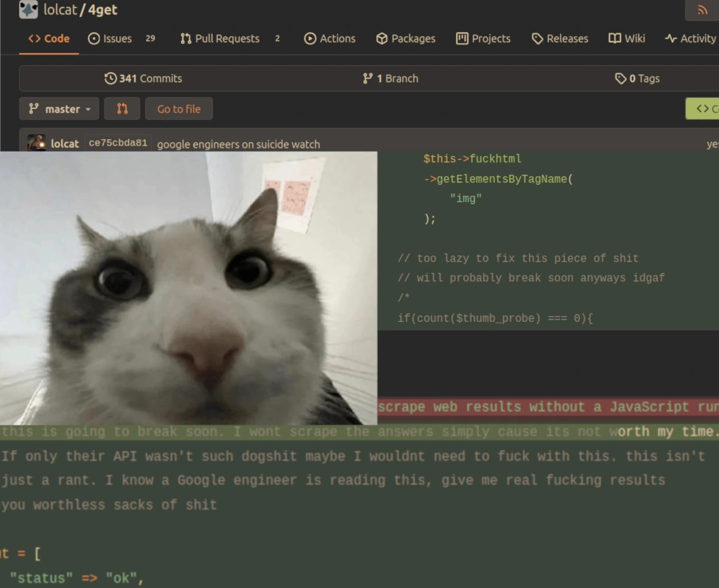
Task: Click the RSS feed icon
Action: (702, 10)
